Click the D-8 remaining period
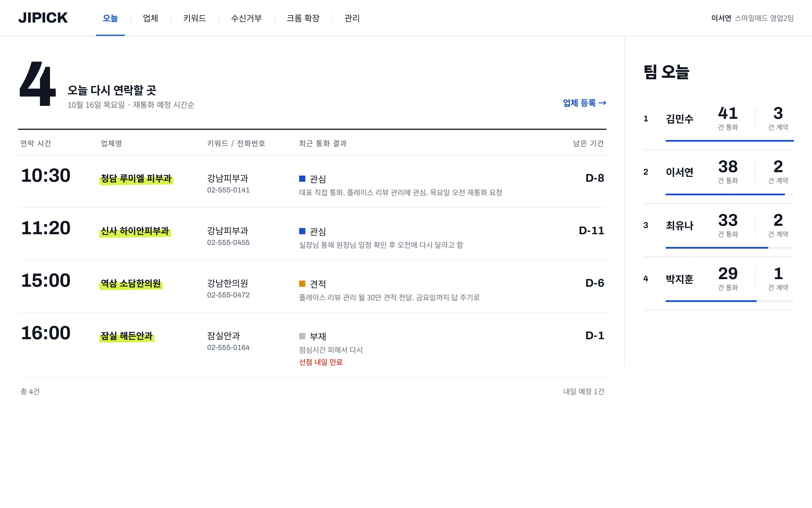This screenshot has height=508, width=812. pos(595,178)
